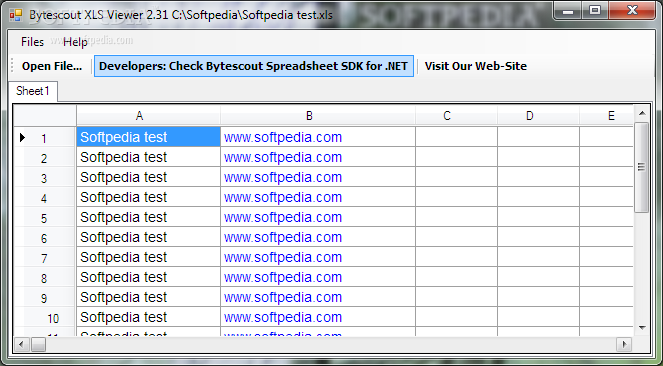Click 'Softpedia test' cell in row 2

click(148, 157)
